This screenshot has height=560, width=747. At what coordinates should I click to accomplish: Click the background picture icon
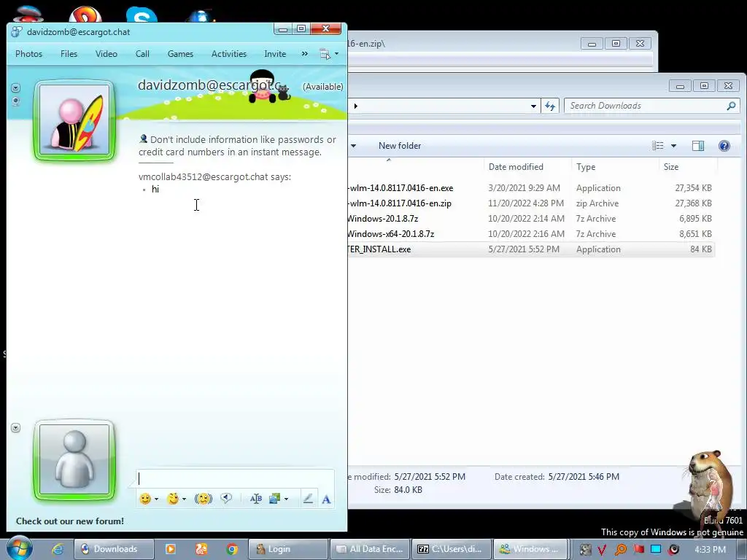pyautogui.click(x=274, y=499)
